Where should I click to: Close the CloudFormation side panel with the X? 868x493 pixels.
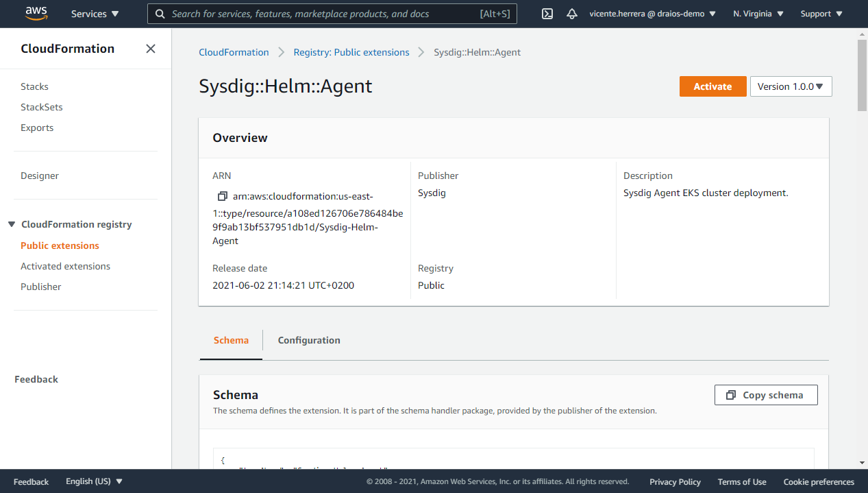point(150,49)
